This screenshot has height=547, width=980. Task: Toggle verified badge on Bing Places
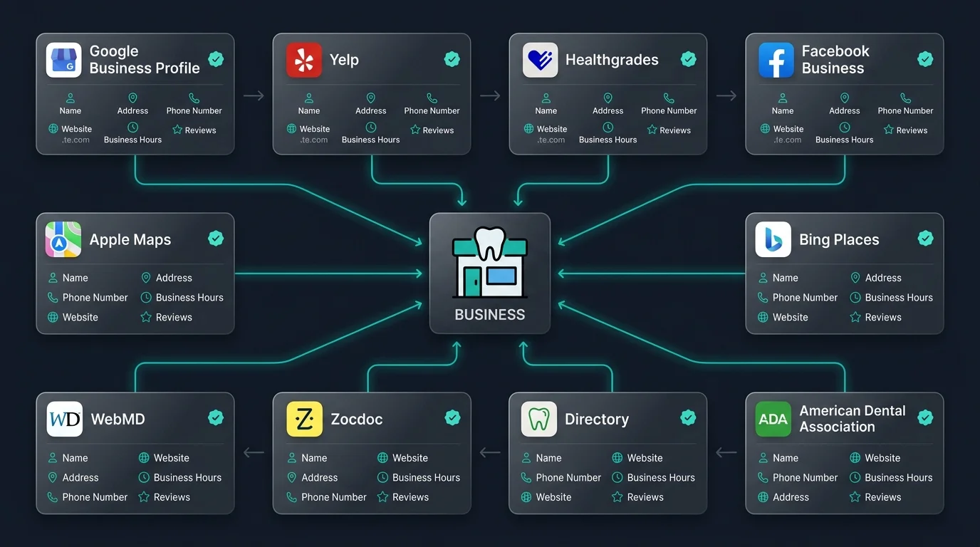pyautogui.click(x=925, y=239)
